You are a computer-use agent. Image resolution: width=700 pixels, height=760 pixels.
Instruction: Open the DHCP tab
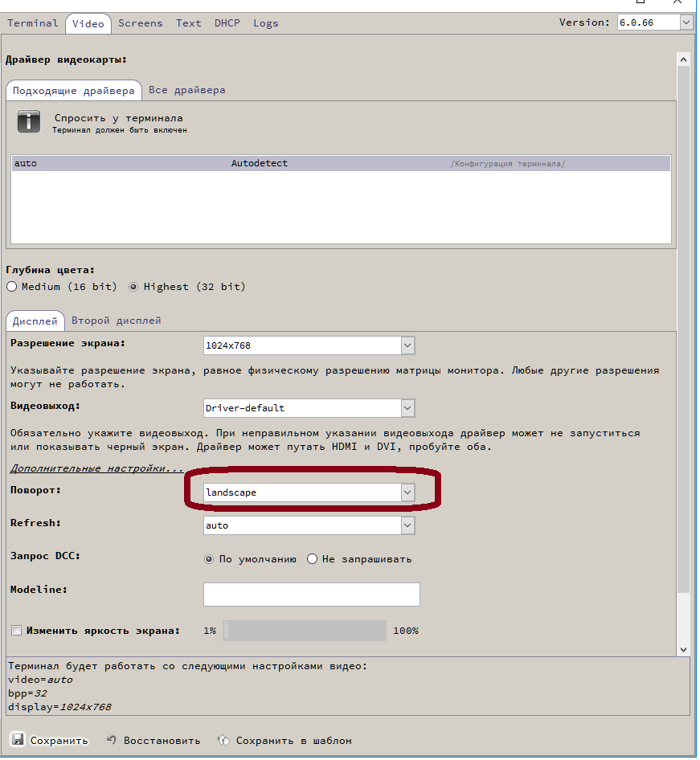[227, 23]
